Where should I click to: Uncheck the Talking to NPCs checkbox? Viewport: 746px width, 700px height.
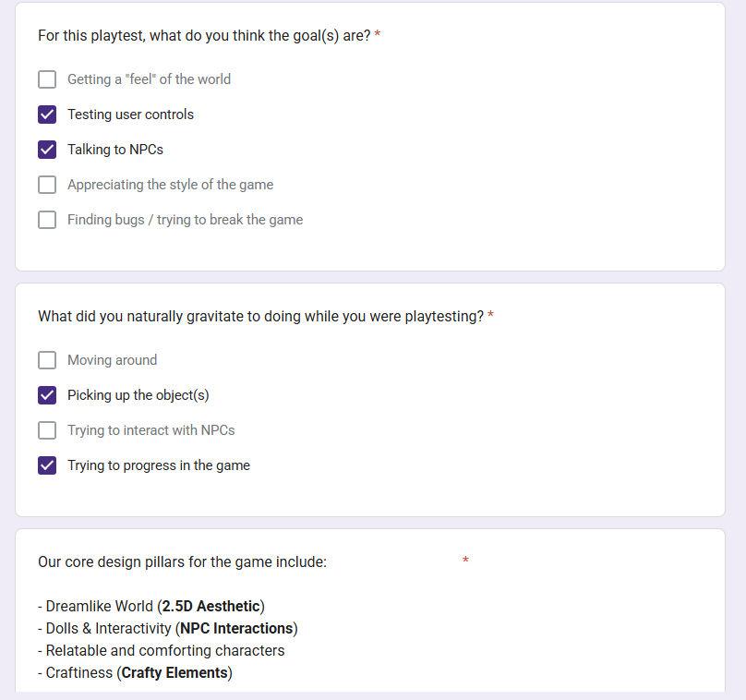[x=47, y=150]
